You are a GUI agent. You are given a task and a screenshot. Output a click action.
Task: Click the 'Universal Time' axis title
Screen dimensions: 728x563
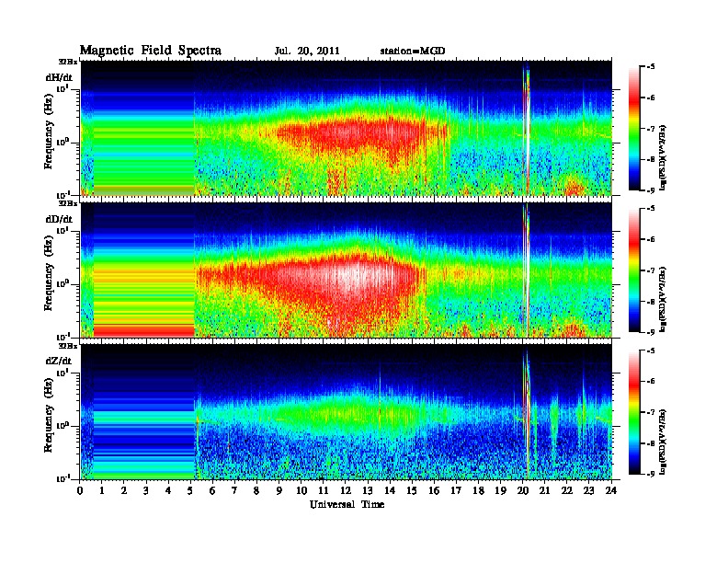point(347,504)
